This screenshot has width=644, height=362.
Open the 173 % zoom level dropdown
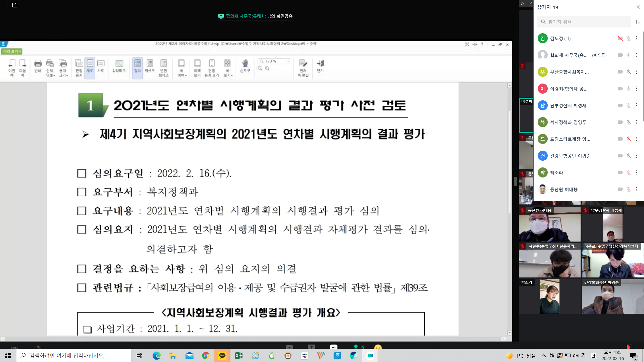pyautogui.click(x=288, y=61)
